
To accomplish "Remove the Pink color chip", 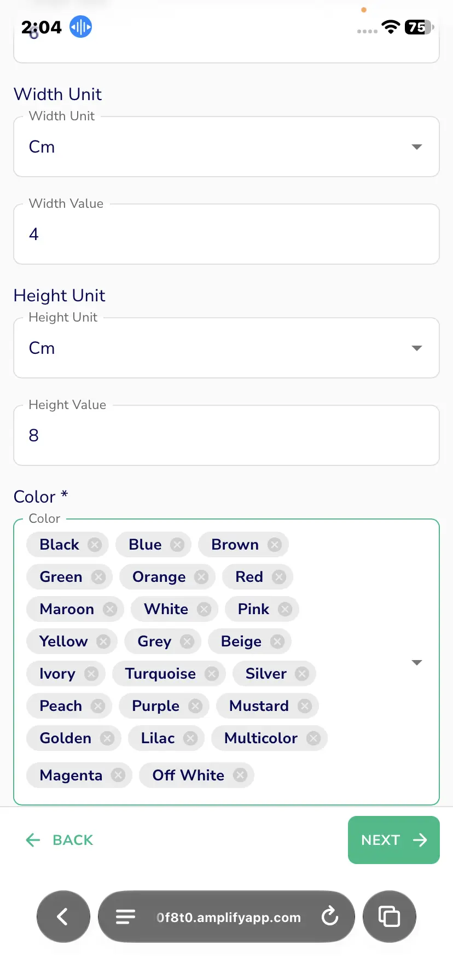I will [285, 609].
